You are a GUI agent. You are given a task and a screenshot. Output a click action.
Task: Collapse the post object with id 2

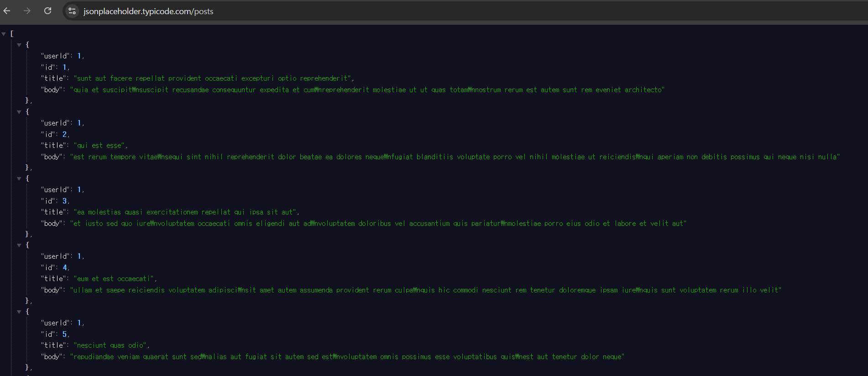[x=19, y=112]
